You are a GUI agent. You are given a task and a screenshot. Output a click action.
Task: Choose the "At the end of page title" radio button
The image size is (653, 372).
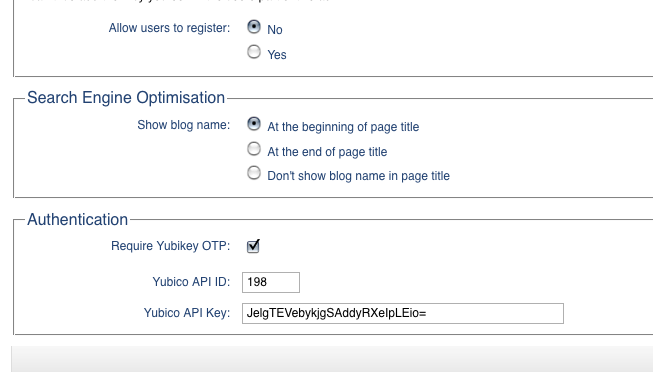point(254,149)
